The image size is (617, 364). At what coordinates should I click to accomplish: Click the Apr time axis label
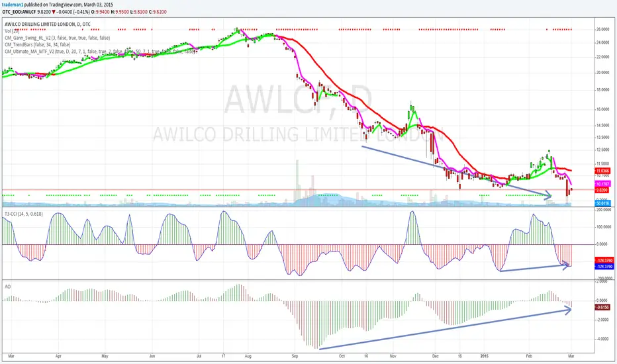point(58,356)
